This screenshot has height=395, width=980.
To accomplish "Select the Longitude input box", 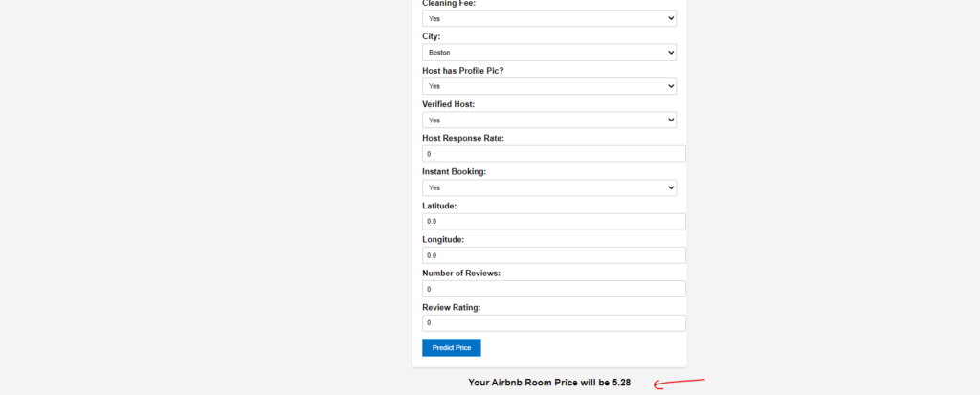I will pyautogui.click(x=553, y=255).
